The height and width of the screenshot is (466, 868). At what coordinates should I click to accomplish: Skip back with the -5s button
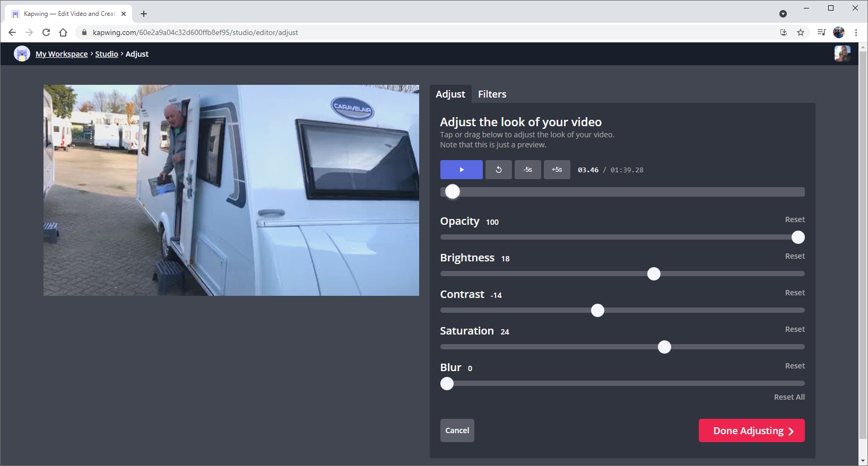click(x=528, y=170)
